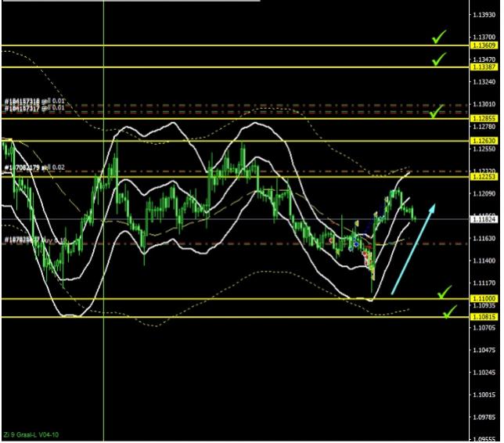Select the 1.11000 yellow price level tag
The height and width of the screenshot is (443, 504).
pos(484,299)
